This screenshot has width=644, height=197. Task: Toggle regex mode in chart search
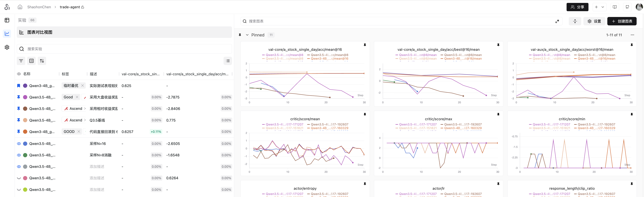(x=557, y=21)
